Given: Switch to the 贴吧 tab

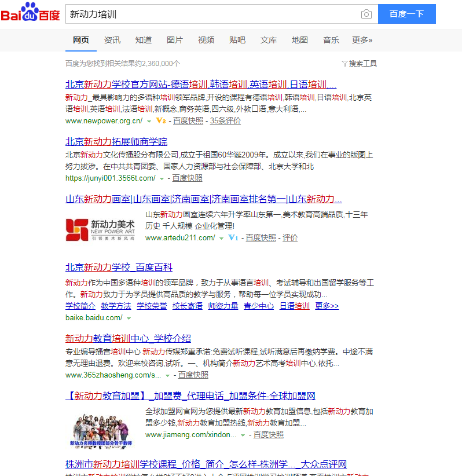Looking at the screenshot, I should 237,40.
